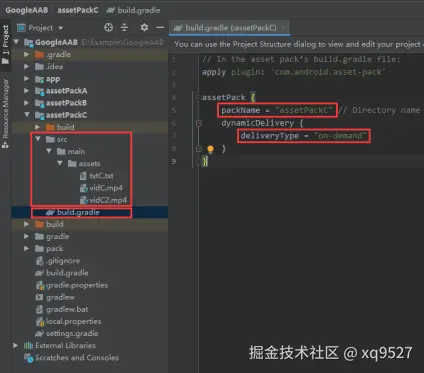Click assetPackC breadcrumb in navigation bar
Screen dimensions: 424x373
(78, 10)
